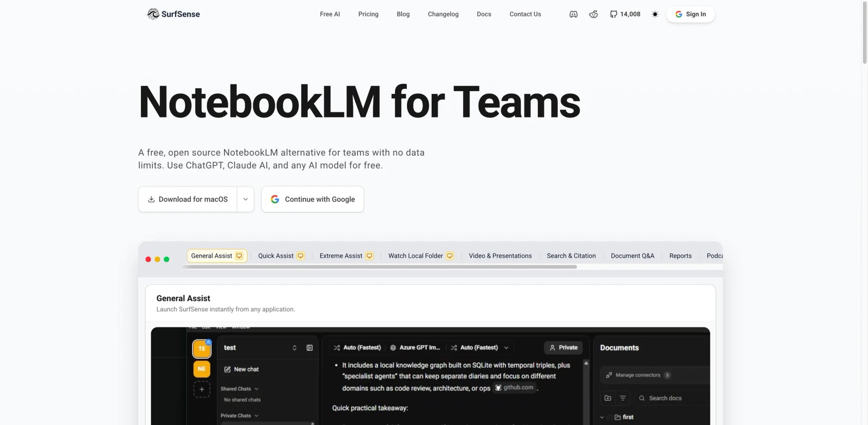Expand model dropdown chevron after Auto (Fastest)
This screenshot has height=425, width=868.
tap(506, 348)
